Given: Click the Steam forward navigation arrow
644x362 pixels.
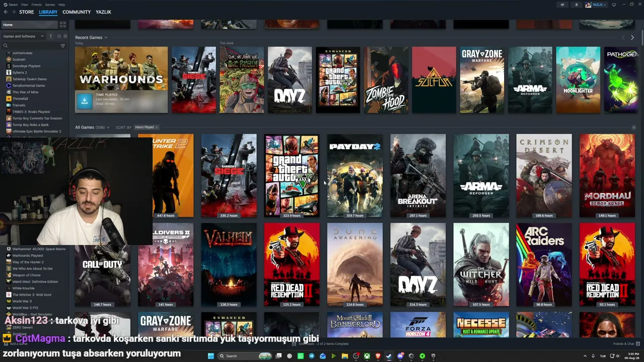Looking at the screenshot, I should click(13, 12).
